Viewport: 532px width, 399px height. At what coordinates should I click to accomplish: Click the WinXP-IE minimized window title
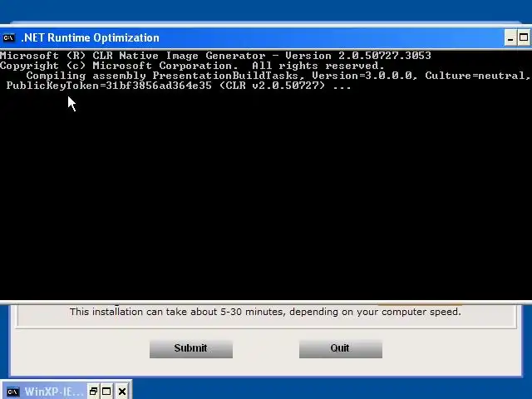pos(53,392)
